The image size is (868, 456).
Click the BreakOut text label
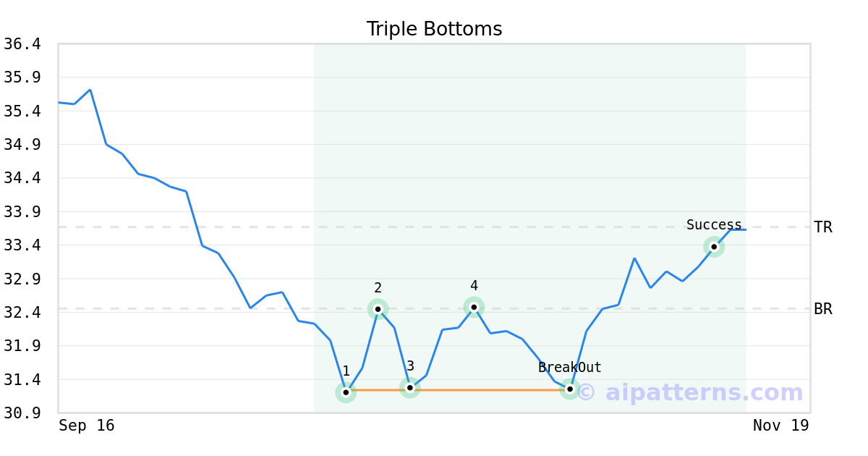tap(570, 368)
